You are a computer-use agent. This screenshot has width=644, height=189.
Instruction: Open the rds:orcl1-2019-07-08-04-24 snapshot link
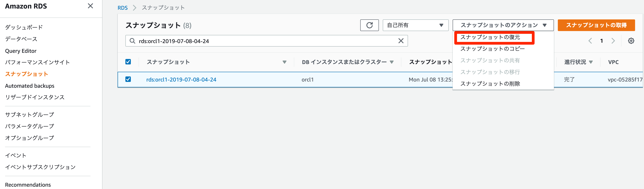[x=181, y=80]
